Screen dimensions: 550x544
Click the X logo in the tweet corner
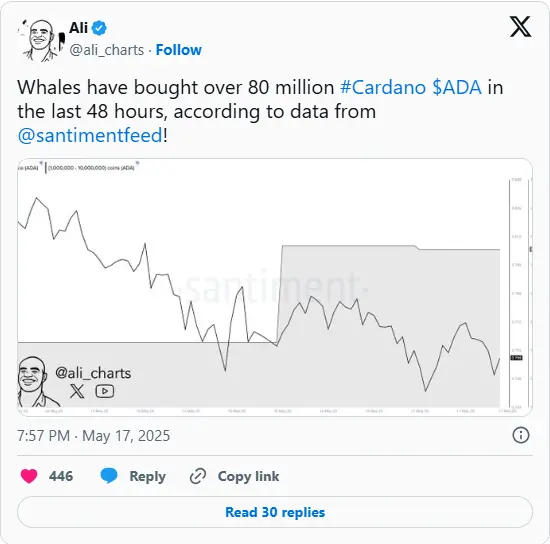coord(520,27)
